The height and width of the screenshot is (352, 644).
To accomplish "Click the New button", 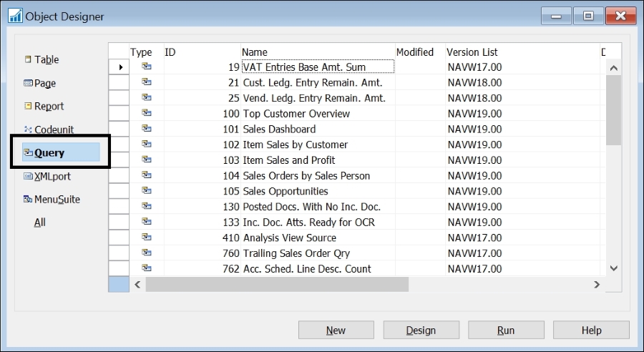I will tap(336, 330).
